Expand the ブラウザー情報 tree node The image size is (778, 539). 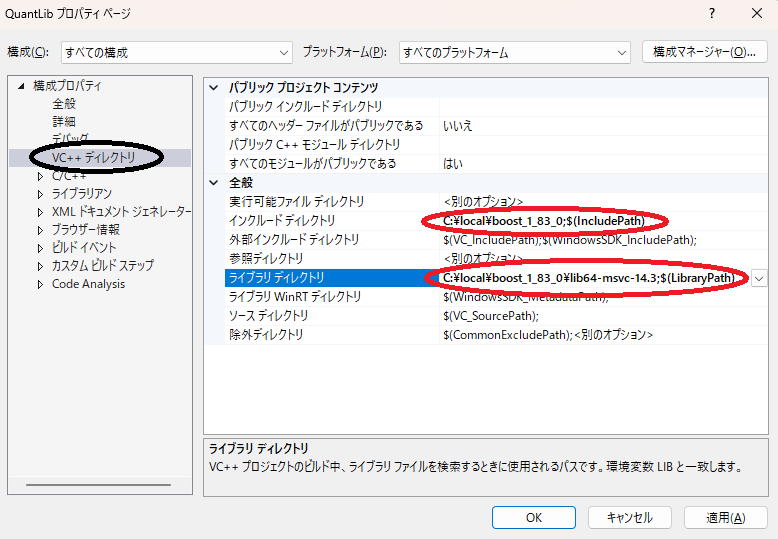[x=41, y=230]
